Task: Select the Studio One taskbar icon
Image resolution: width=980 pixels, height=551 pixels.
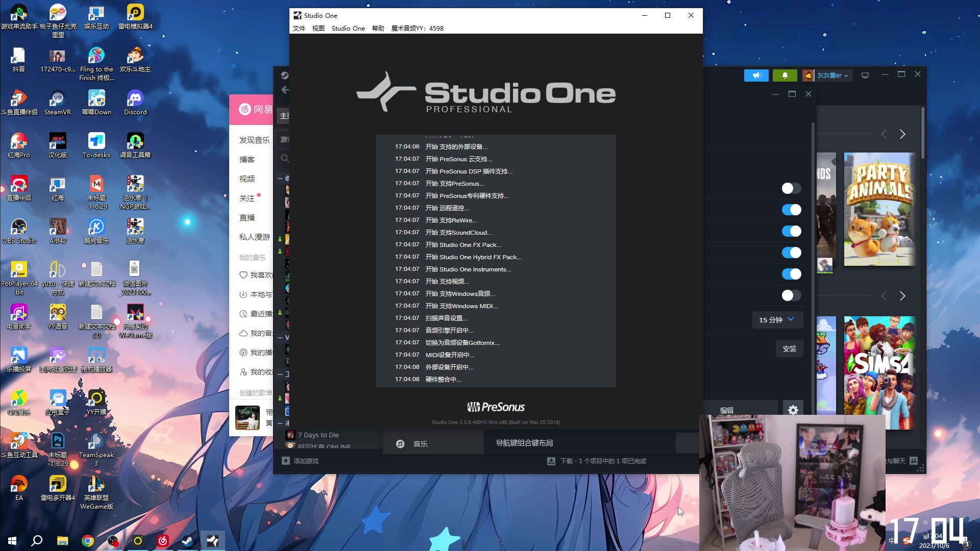Action: pyautogui.click(x=213, y=541)
